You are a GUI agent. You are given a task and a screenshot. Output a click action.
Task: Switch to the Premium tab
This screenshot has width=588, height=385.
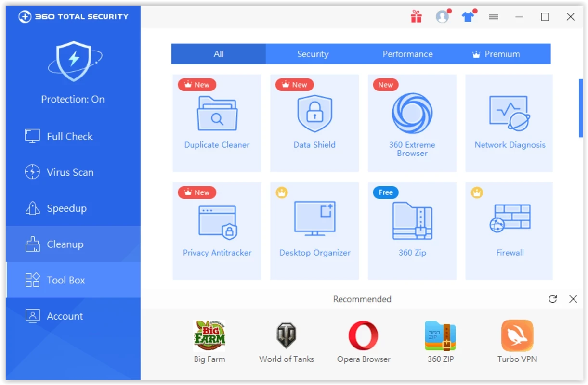click(502, 54)
